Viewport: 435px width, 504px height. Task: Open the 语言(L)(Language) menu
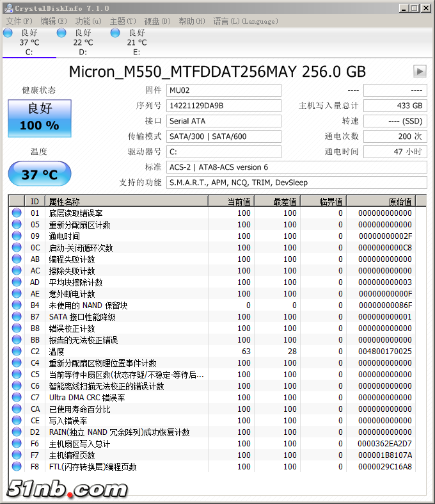coord(246,21)
